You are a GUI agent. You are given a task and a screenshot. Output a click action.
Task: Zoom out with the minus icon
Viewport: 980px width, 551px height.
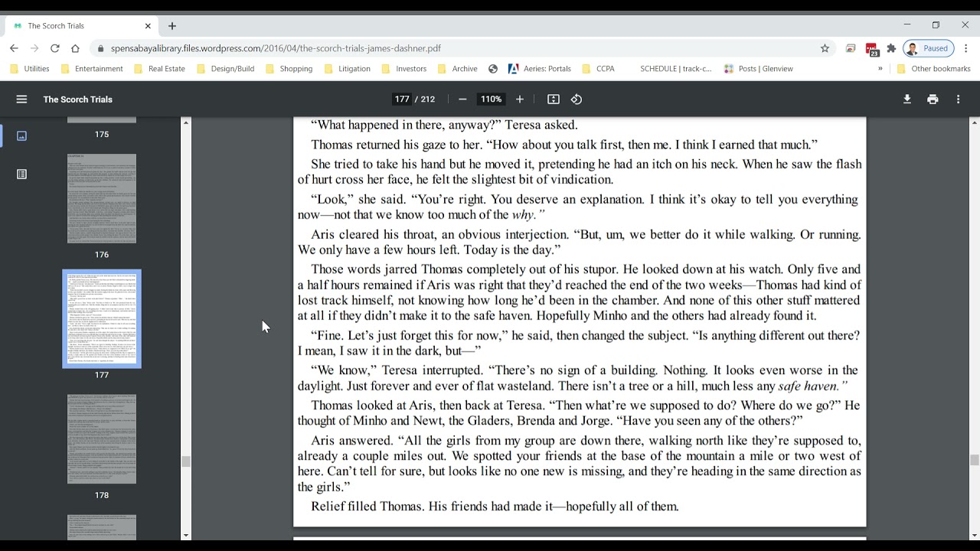click(462, 99)
